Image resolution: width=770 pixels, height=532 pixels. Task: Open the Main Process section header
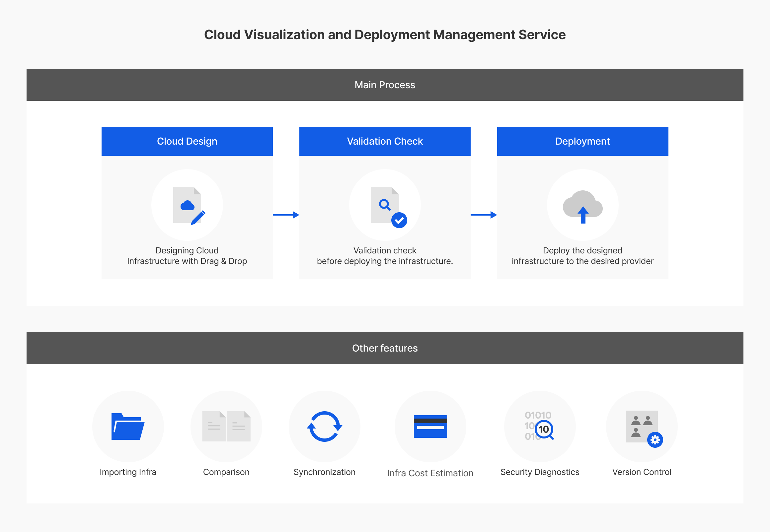pyautogui.click(x=385, y=85)
